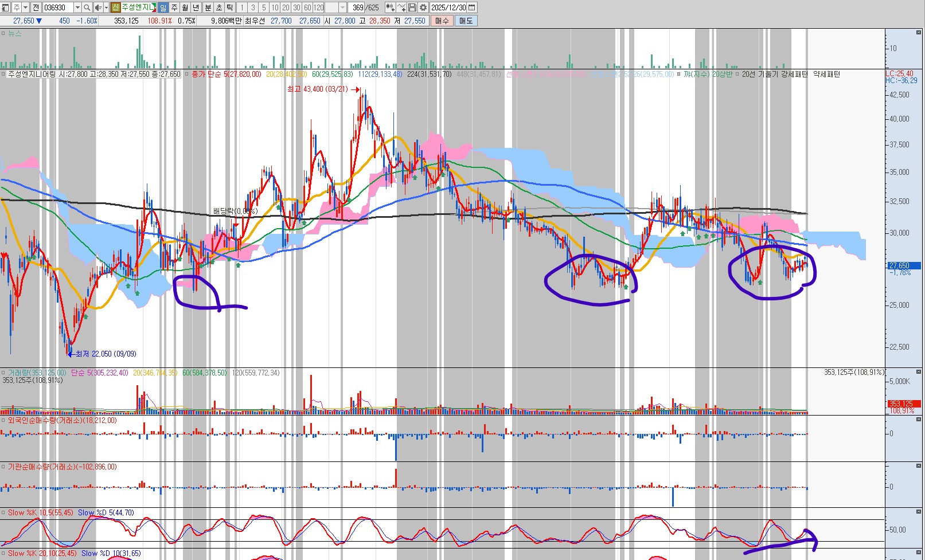Open the dropdown next to 주 selector

pos(26,7)
